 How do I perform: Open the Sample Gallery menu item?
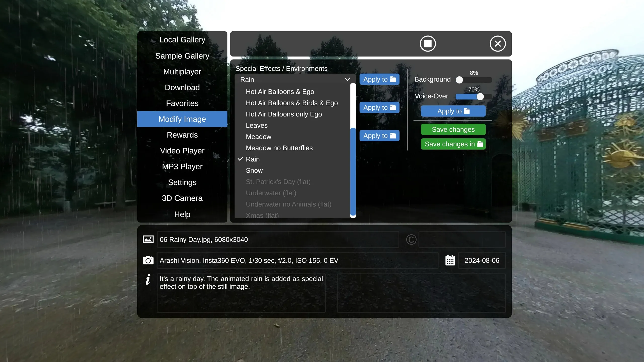tap(182, 56)
